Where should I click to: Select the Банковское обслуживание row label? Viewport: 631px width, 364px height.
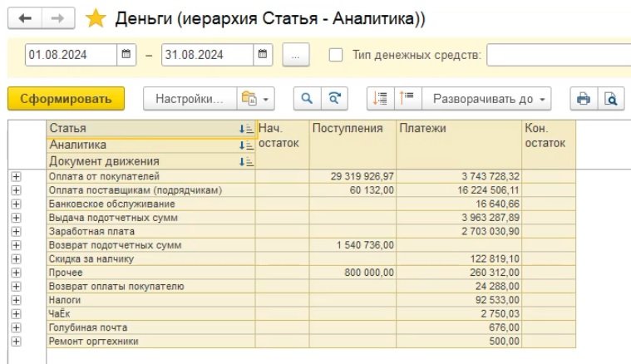click(x=112, y=204)
